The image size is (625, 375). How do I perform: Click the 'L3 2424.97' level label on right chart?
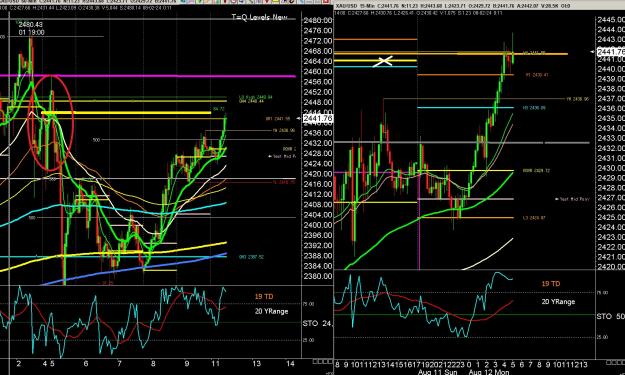534,218
